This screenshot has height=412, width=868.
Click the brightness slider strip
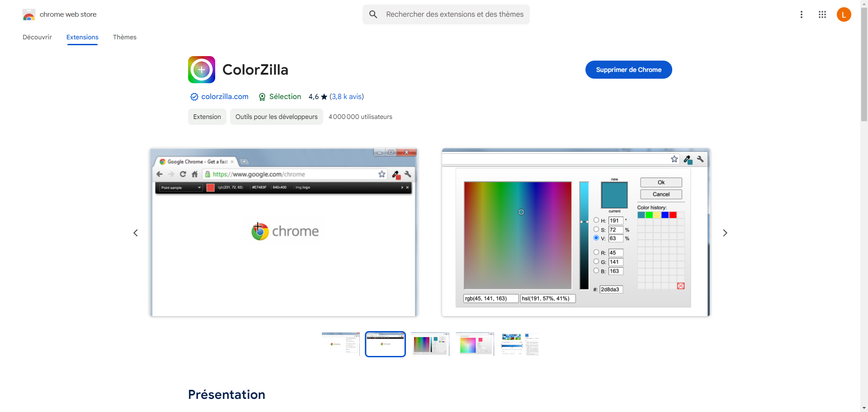coord(584,235)
